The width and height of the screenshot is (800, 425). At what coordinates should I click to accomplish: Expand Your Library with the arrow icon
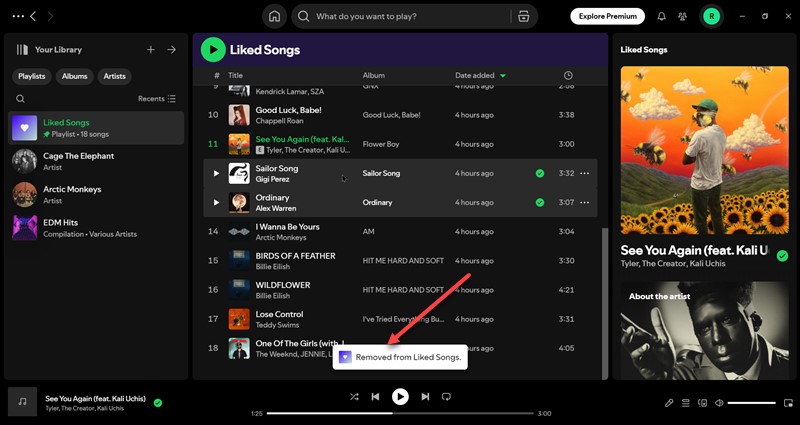(172, 49)
